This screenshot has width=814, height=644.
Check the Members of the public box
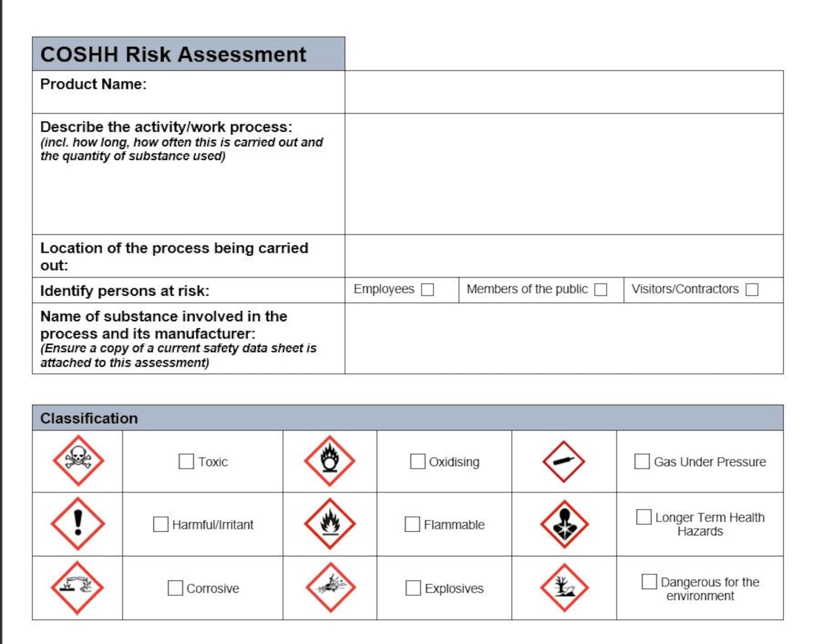point(601,289)
